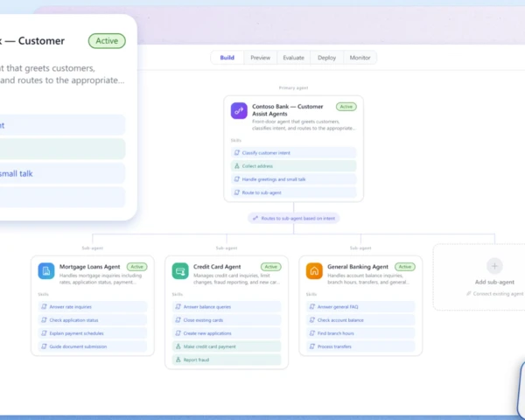Click the Find branch hours skill icon
This screenshot has height=420, width=525.
coord(312,333)
